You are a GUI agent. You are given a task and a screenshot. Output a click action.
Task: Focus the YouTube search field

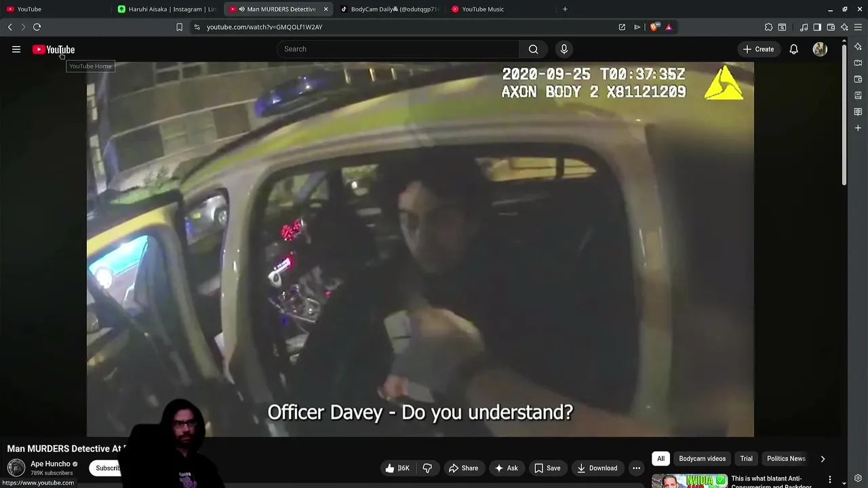[x=398, y=49]
